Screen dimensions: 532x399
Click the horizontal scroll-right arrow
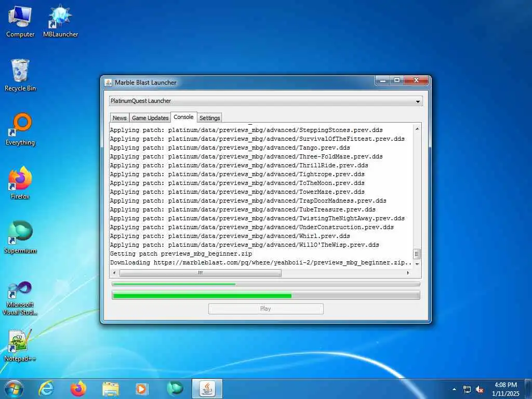[x=408, y=273]
